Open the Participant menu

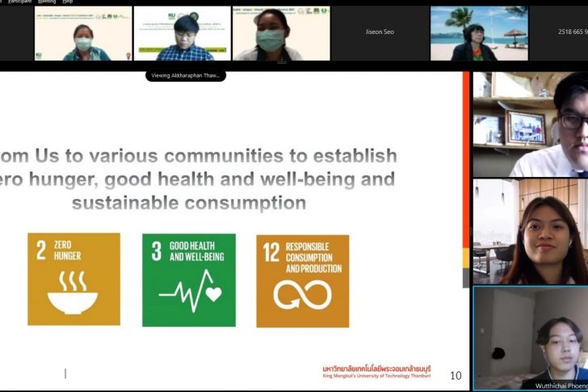[x=20, y=2]
